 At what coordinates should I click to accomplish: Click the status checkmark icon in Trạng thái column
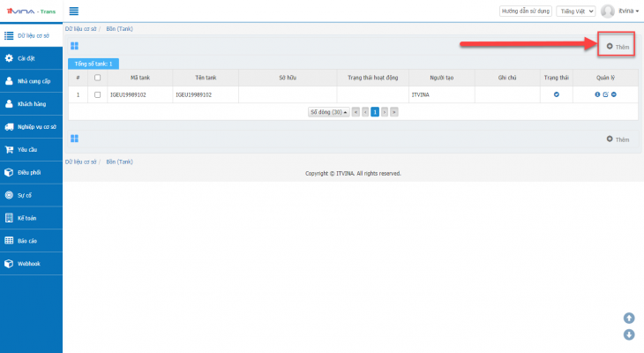click(557, 94)
